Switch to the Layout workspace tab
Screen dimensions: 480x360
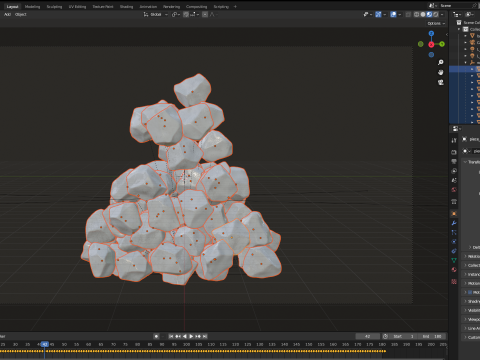12,6
